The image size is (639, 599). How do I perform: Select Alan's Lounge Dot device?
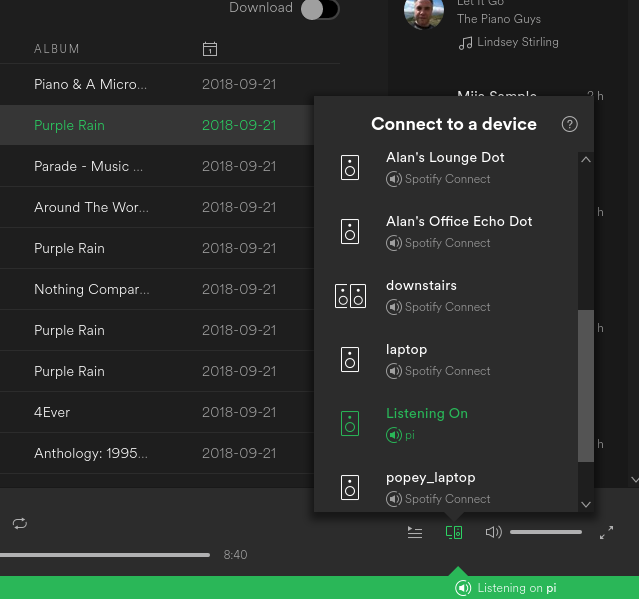(445, 168)
